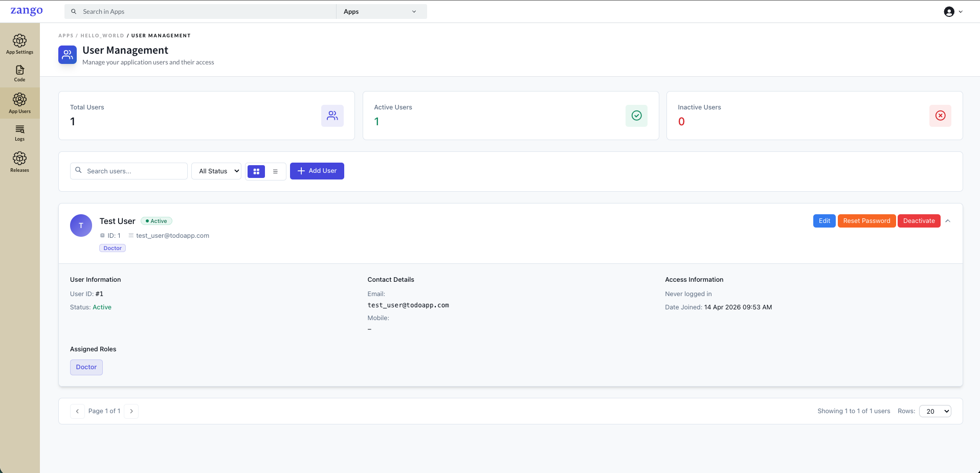Click the profile avatar icon
Screen dimensions: 980x473
pyautogui.click(x=949, y=12)
